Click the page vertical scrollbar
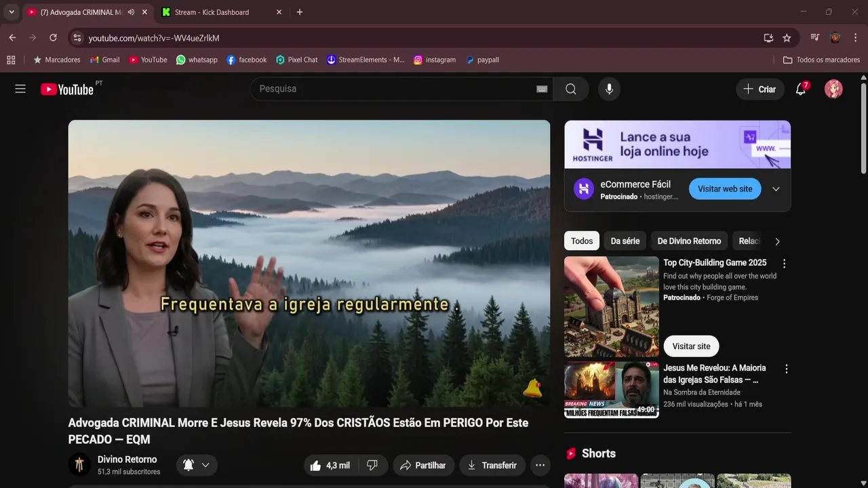 tap(863, 129)
